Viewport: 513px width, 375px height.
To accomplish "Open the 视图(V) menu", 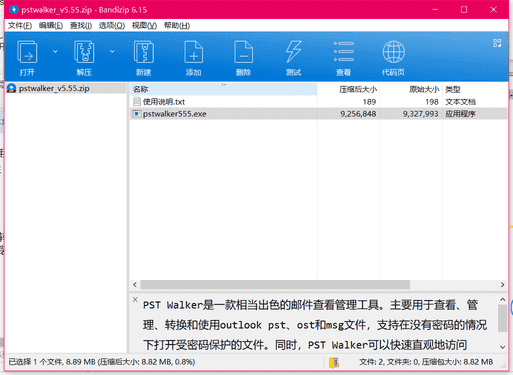I will point(144,26).
